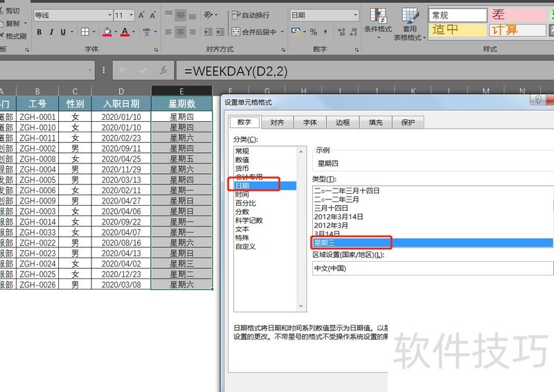This screenshot has width=554, height=392.
Task: Open the underline style dropdown arrow
Action: point(72,32)
